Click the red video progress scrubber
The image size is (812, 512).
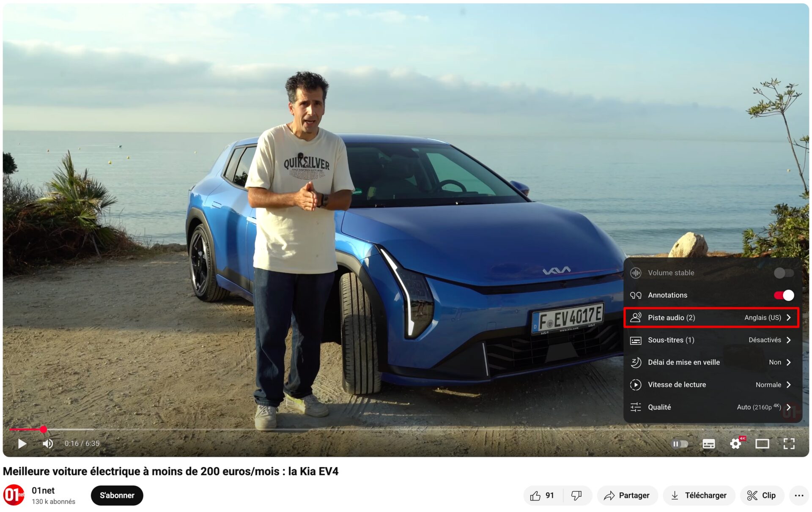point(43,430)
